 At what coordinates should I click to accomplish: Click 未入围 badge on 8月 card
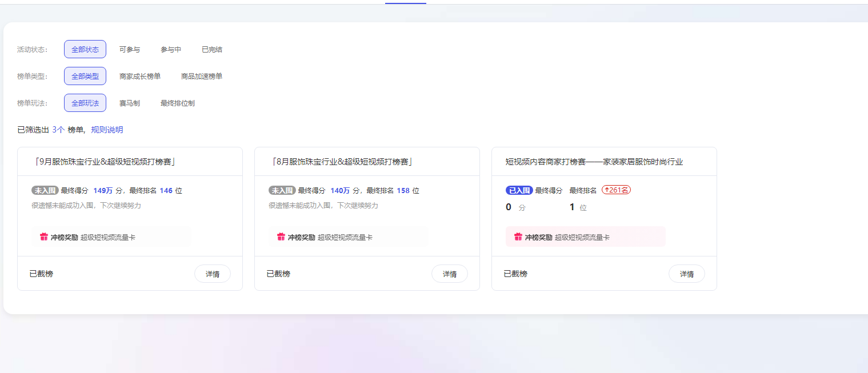pos(282,191)
